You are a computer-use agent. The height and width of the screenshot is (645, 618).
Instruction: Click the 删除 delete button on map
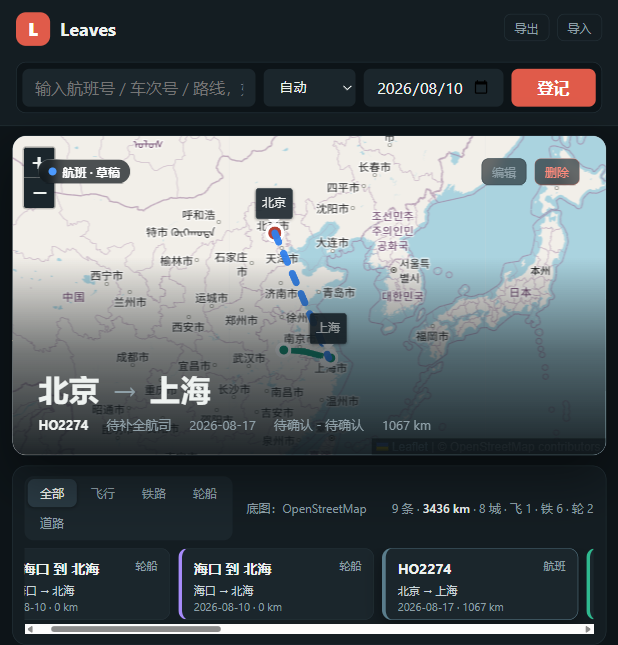point(557,172)
